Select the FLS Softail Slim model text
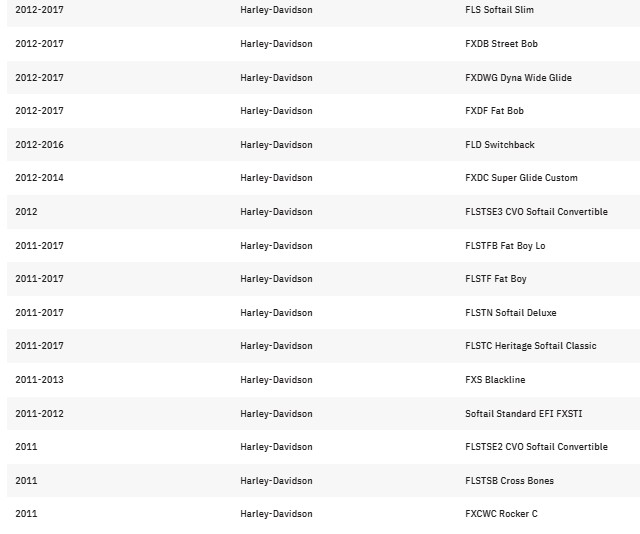This screenshot has height=534, width=640. coord(499,10)
